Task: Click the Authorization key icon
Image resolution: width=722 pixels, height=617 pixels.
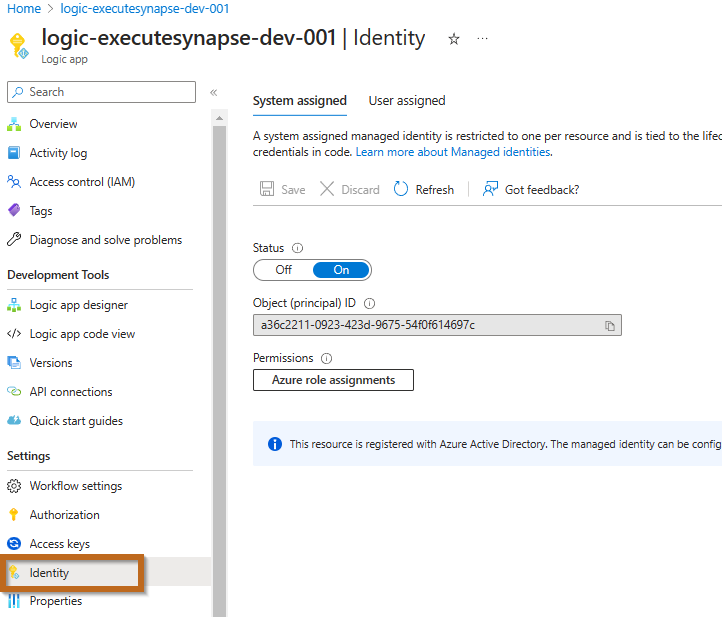Action: (x=14, y=514)
